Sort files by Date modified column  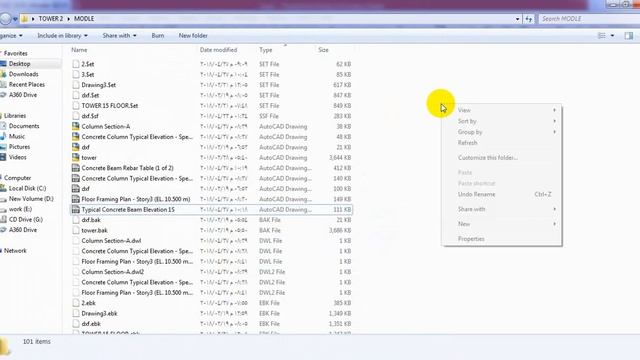point(218,50)
